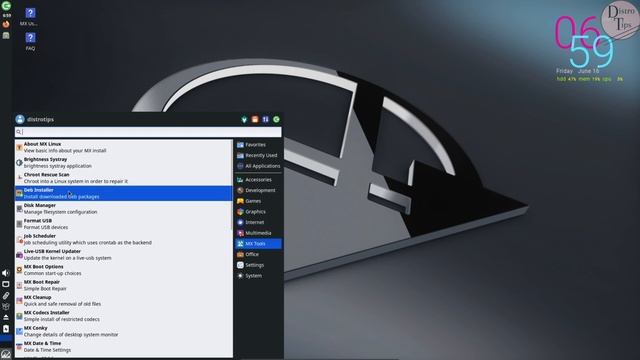Open Job Scheduler entry
Screen dimensions: 640x360
[x=124, y=239]
